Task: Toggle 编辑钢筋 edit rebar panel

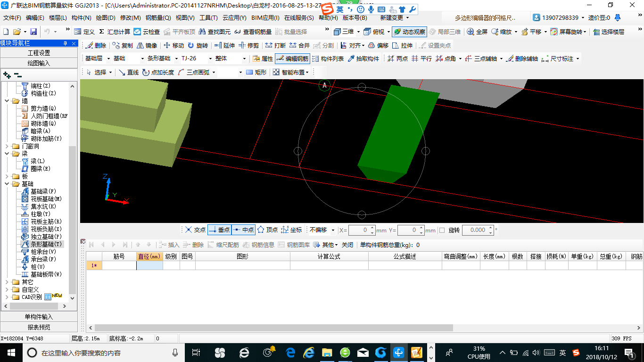Action: coord(292,59)
